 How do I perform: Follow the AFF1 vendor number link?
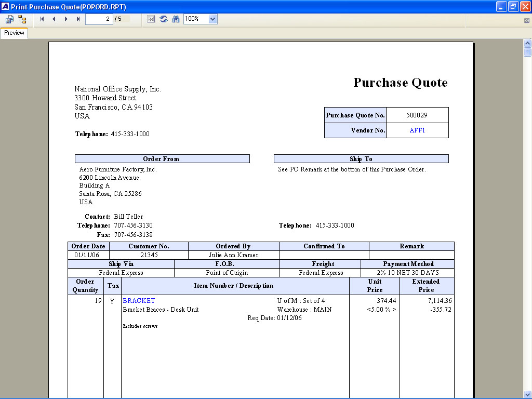417,130
